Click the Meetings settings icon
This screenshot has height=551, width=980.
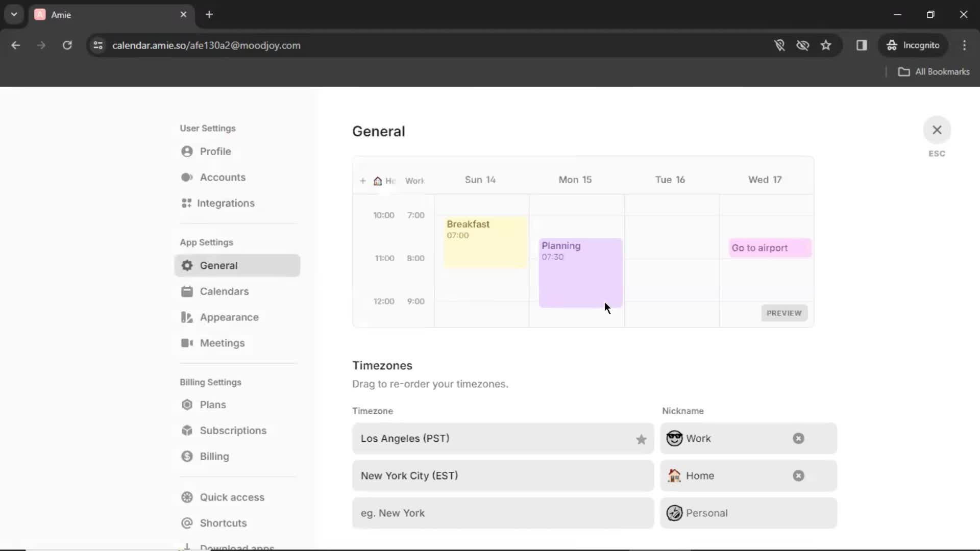click(186, 342)
